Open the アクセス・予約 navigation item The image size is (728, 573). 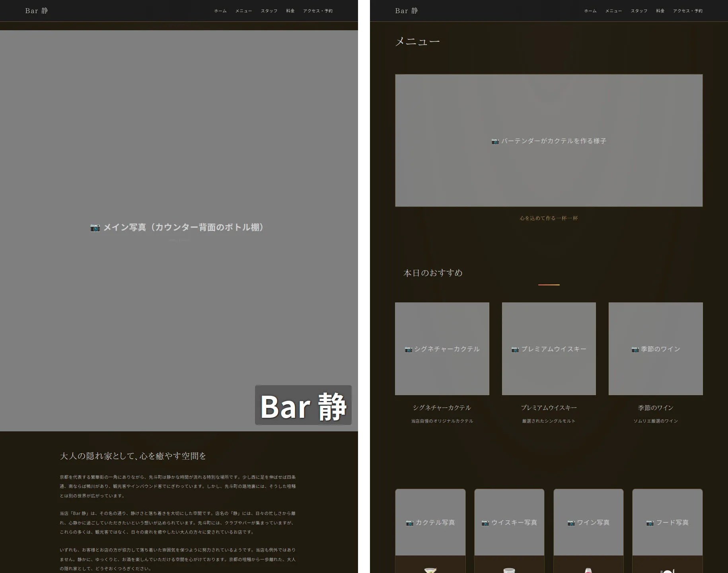click(317, 11)
